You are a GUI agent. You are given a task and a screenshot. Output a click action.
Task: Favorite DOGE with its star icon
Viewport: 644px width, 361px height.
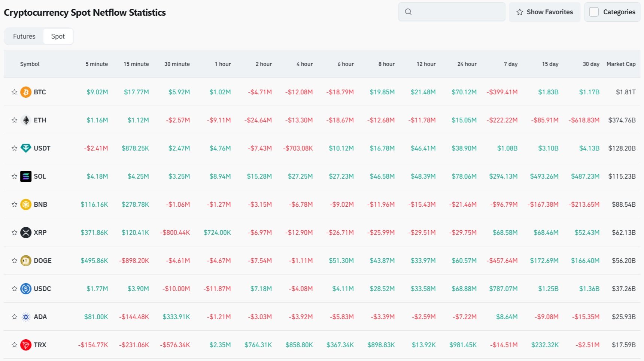[x=14, y=261]
